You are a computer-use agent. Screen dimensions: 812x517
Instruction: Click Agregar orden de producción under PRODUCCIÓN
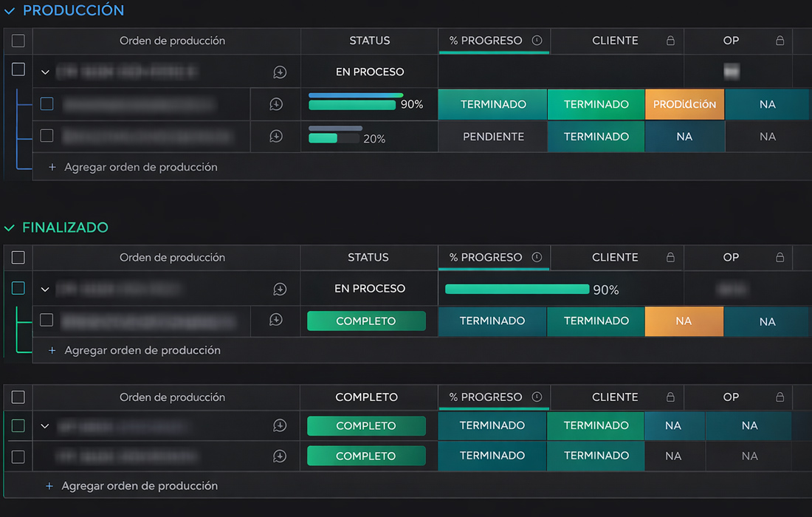click(140, 168)
